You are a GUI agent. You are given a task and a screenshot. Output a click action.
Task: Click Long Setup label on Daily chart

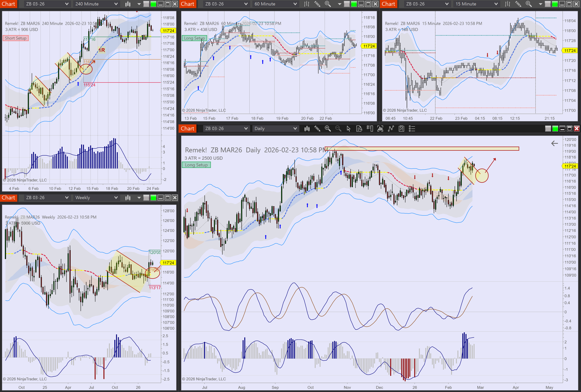pyautogui.click(x=196, y=165)
